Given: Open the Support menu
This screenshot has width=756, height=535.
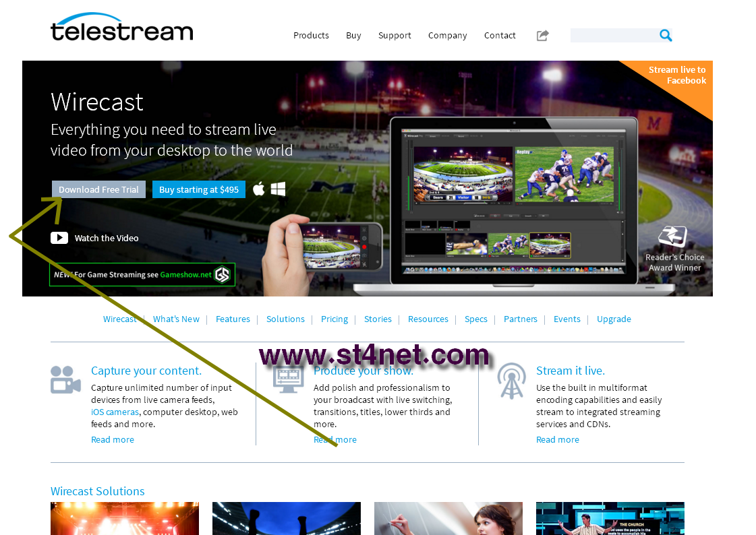Looking at the screenshot, I should click(395, 35).
